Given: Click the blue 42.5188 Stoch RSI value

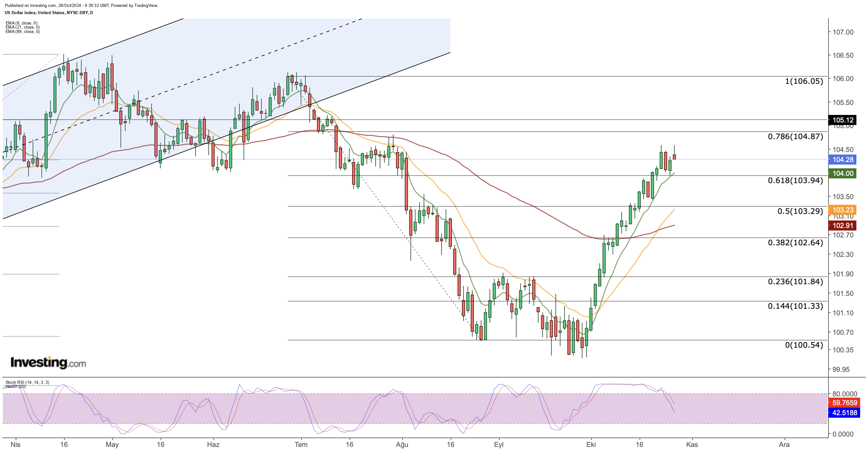Looking at the screenshot, I should tap(844, 413).
